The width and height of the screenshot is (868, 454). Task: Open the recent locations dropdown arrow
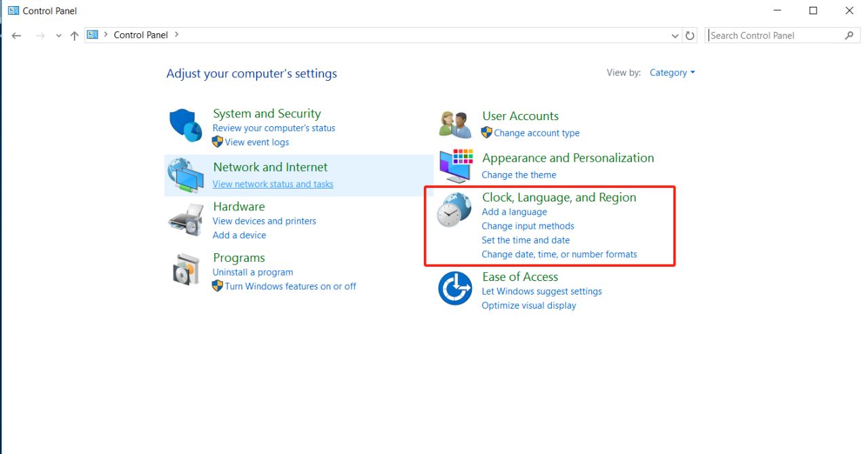[59, 35]
